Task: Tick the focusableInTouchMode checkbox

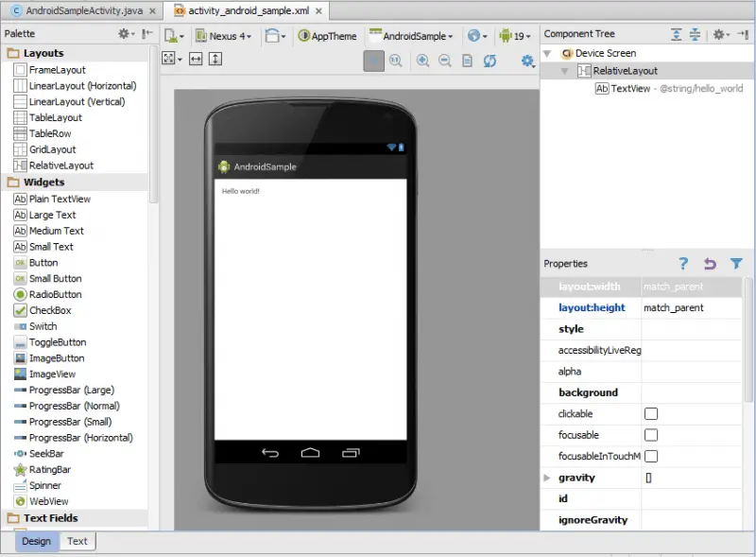Action: pos(651,457)
